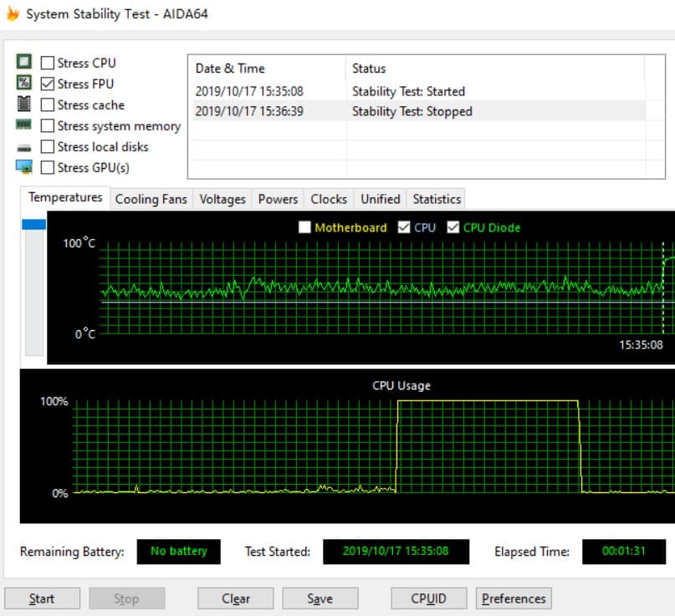Click the 'No battery' status field
The image size is (675, 616).
pyautogui.click(x=179, y=552)
